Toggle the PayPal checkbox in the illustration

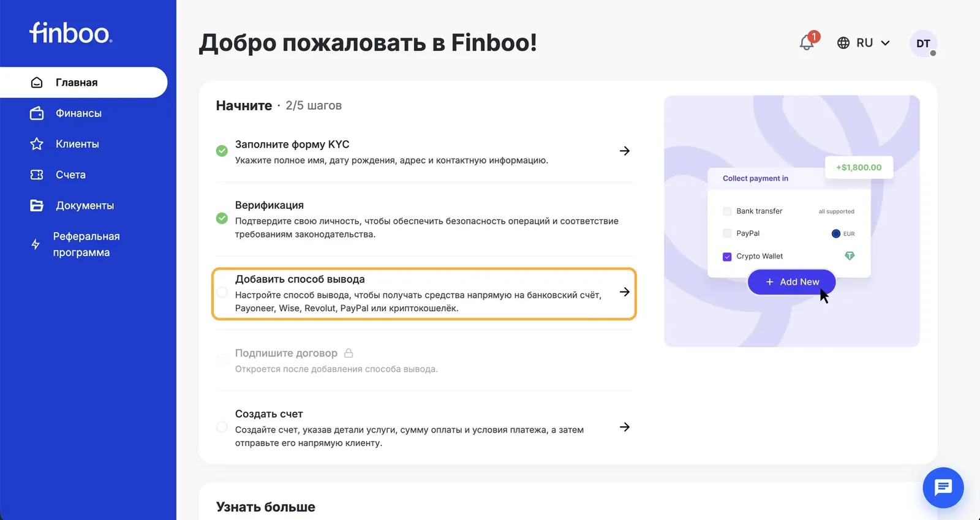[727, 233]
